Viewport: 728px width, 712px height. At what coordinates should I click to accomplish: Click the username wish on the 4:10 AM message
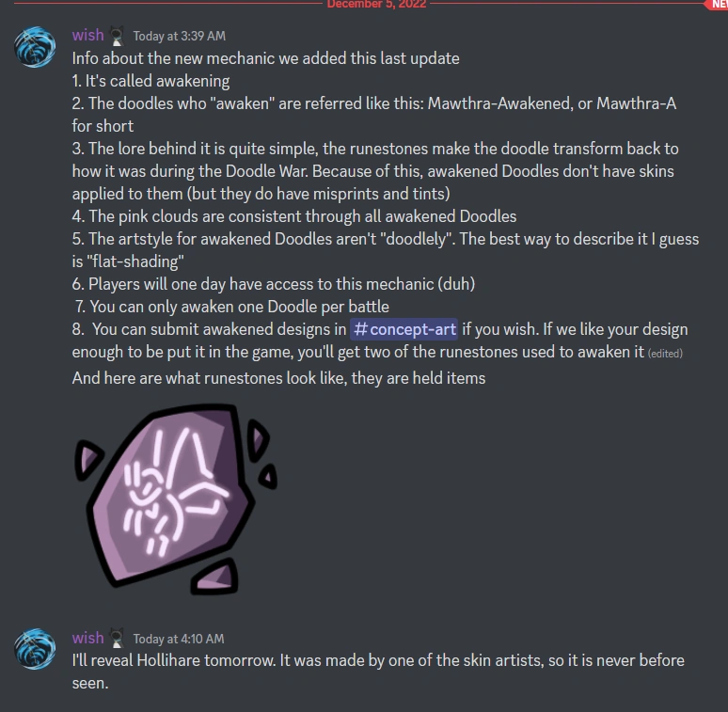[x=87, y=638]
